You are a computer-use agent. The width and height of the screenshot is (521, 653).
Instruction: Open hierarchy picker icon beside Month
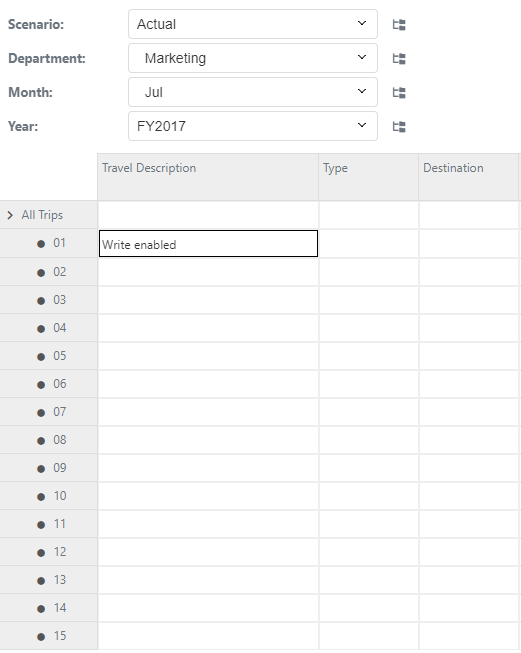[x=399, y=92]
